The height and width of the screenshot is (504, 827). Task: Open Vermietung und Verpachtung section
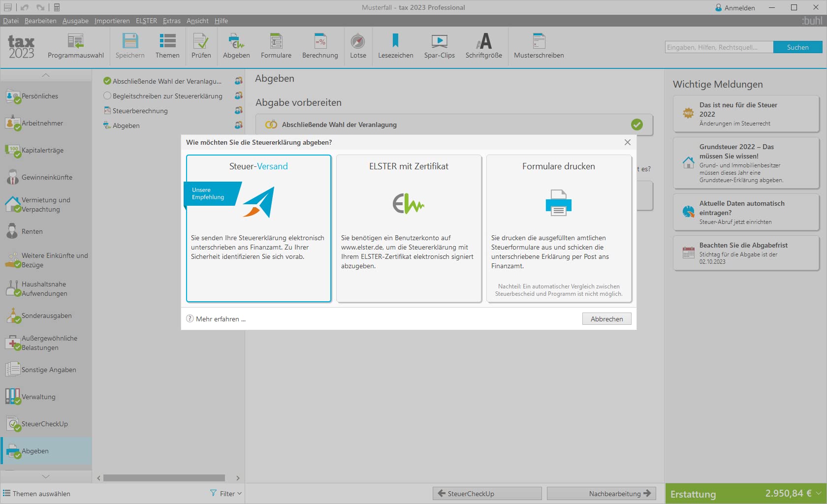pyautogui.click(x=46, y=204)
